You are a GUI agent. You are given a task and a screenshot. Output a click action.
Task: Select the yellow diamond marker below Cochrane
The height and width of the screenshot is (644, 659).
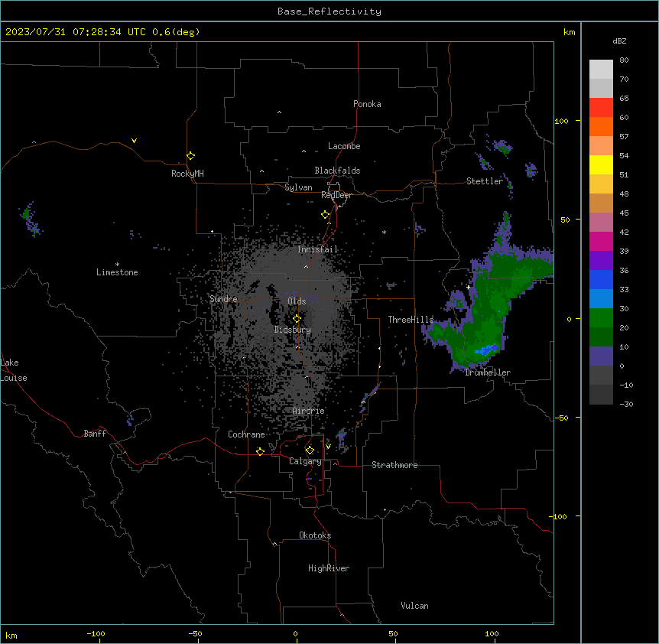coord(260,451)
